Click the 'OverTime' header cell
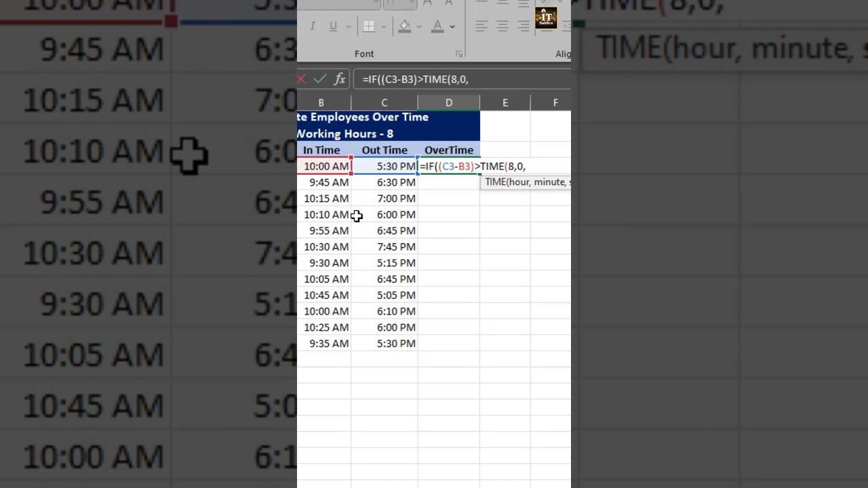The height and width of the screenshot is (488, 868). point(449,150)
